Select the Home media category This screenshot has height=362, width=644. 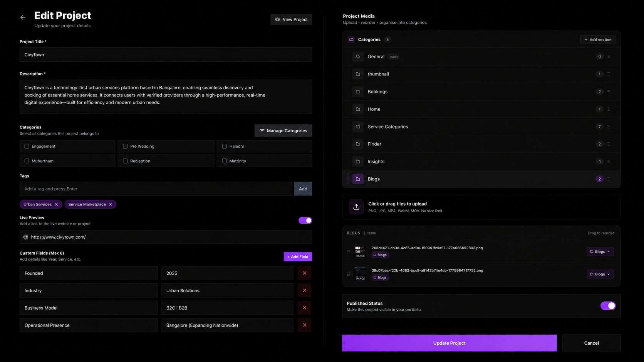pyautogui.click(x=481, y=109)
